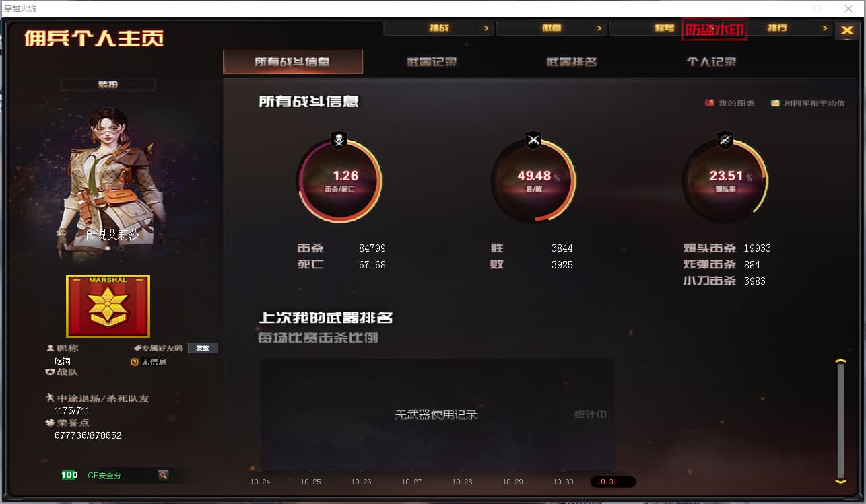Expand the 排行 dropdown arrow
Image resolution: width=866 pixels, height=504 pixels.
coord(825,28)
